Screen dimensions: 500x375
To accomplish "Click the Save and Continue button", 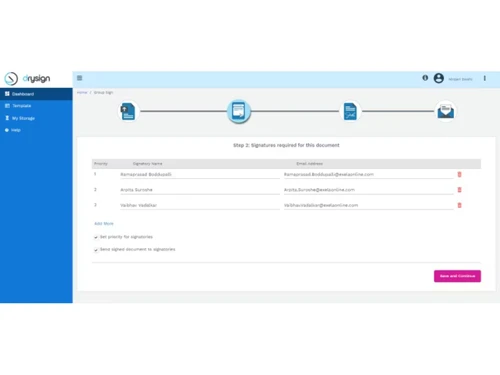I will 457,276.
